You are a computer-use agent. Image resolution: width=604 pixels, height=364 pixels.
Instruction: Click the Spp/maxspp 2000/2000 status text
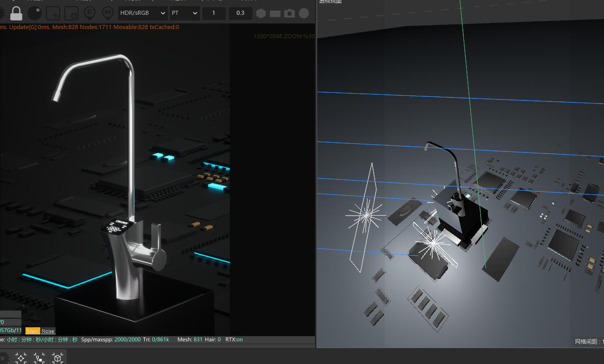[x=111, y=340]
